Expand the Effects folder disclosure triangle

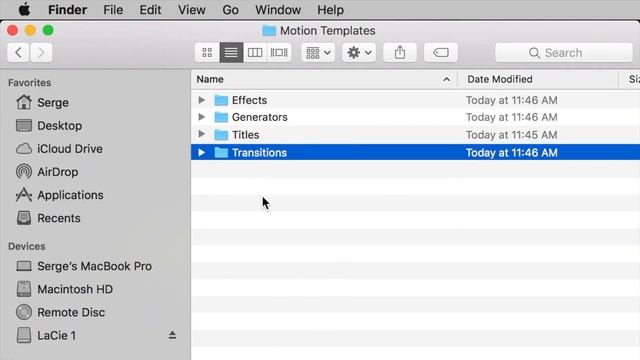tap(202, 100)
